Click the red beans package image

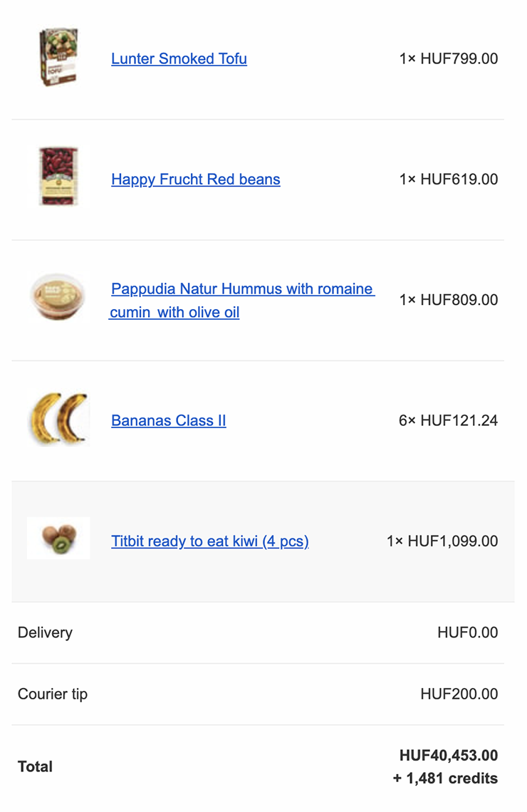[x=58, y=177]
